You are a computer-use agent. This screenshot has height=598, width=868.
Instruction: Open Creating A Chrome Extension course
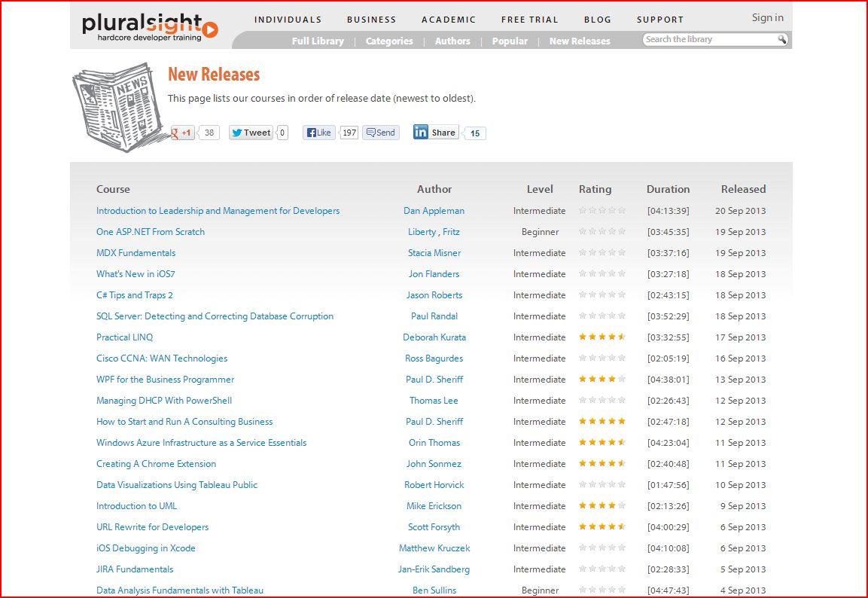(156, 463)
